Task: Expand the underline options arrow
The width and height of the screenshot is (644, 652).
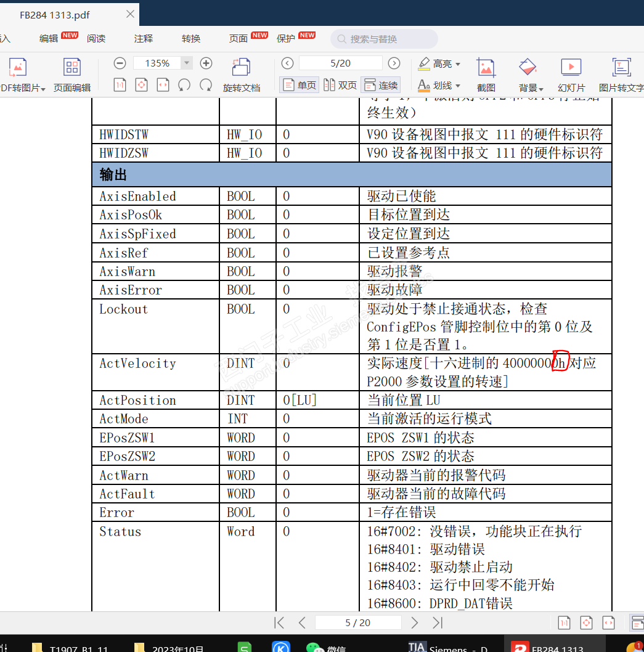Action: [458, 86]
